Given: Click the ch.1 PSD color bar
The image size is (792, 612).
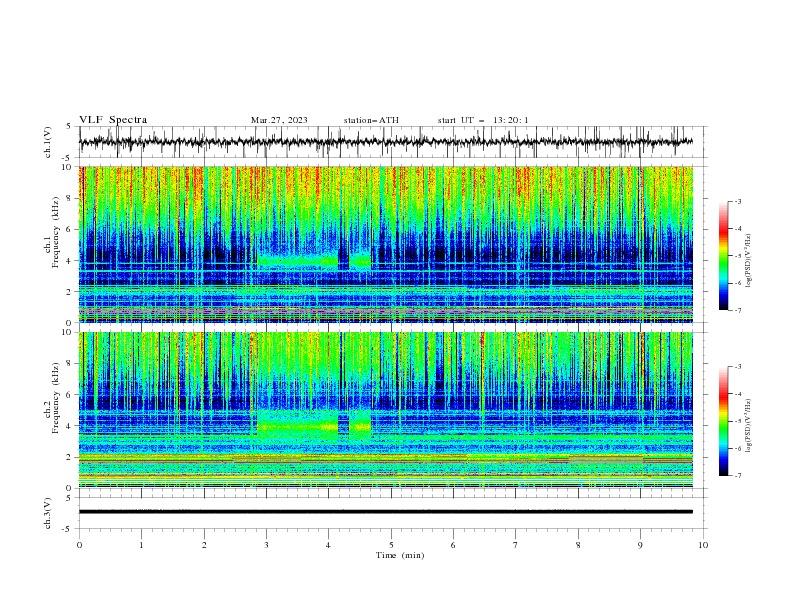Looking at the screenshot, I should (x=724, y=256).
